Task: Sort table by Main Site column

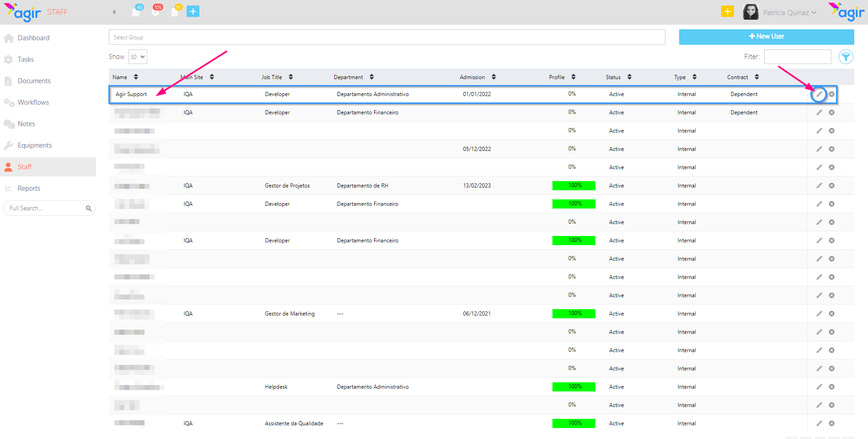Action: point(197,77)
